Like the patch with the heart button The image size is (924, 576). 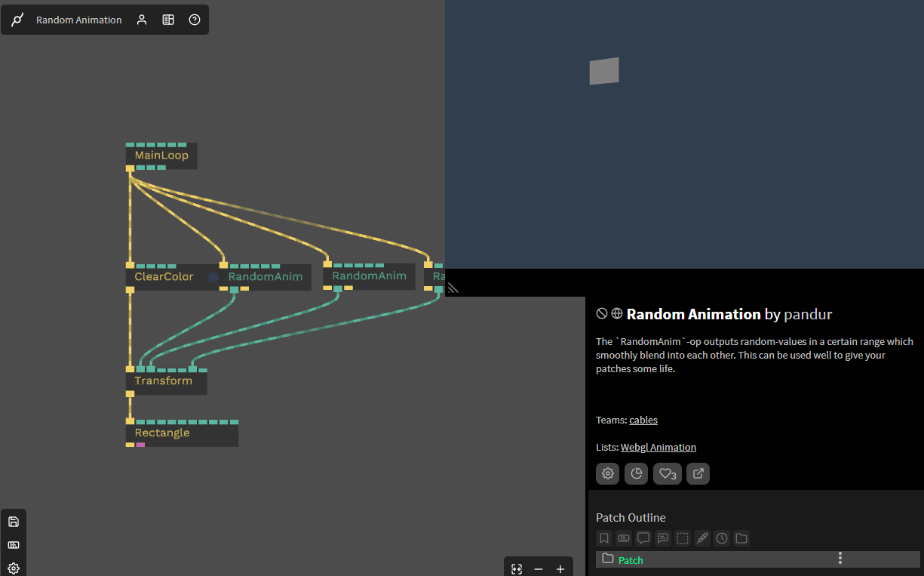(x=667, y=473)
